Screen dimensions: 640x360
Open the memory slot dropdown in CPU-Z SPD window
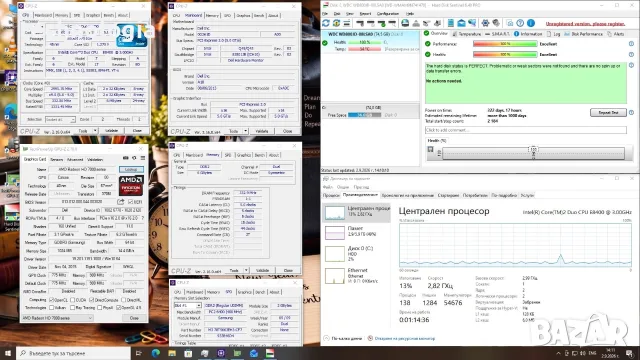[187, 305]
